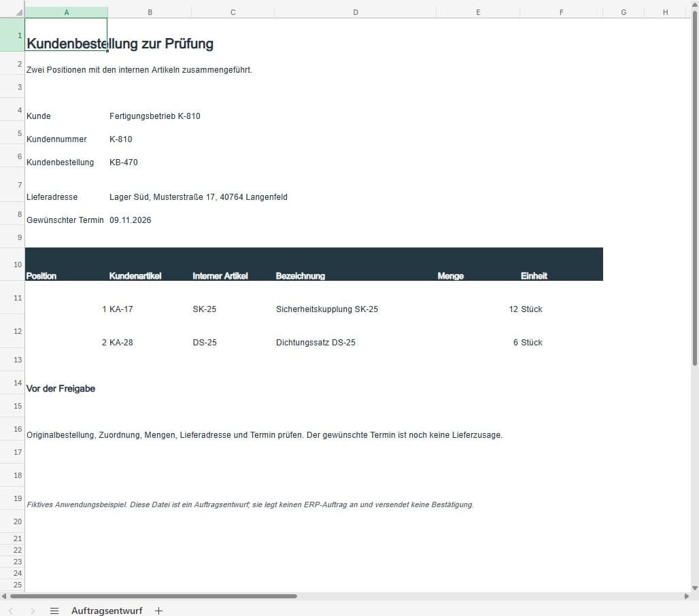This screenshot has height=616, width=699.
Task: Switch to the Auftragsentwurf sheet tab
Action: coord(107,611)
